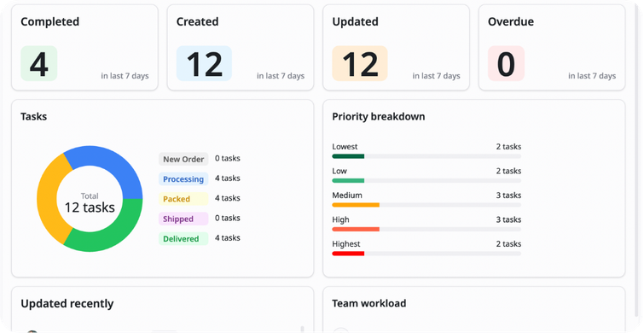Click the High priority bar
The width and height of the screenshot is (644, 333).
[x=426, y=229]
